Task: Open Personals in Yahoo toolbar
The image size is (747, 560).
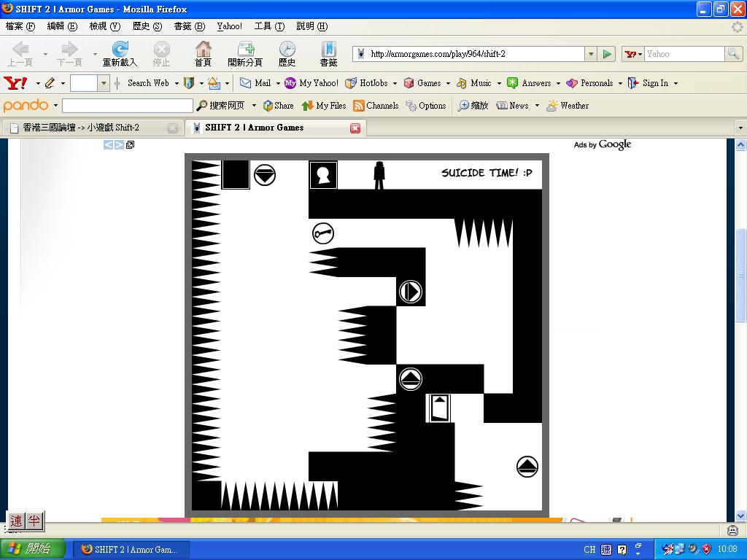Action: coord(589,83)
